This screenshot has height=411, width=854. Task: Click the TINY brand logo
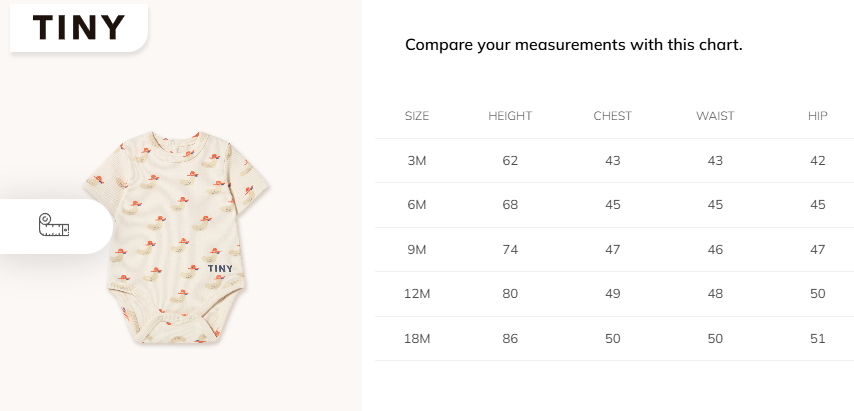pyautogui.click(x=79, y=27)
